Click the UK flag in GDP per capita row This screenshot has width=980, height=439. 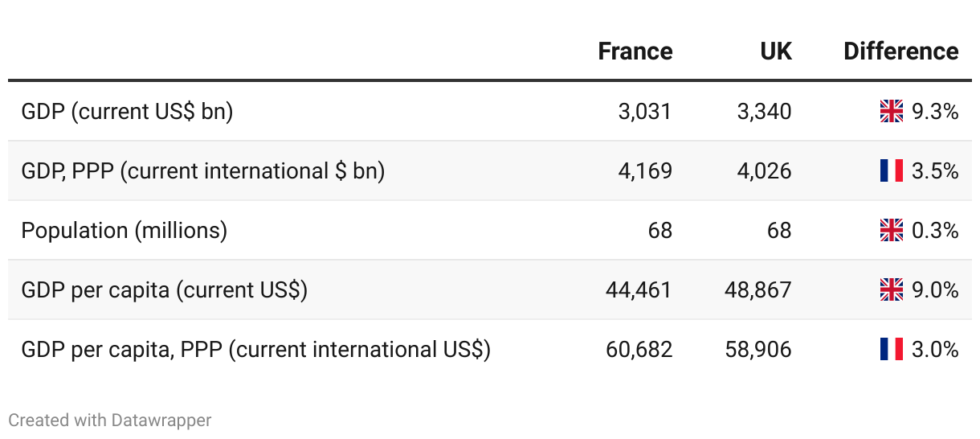click(892, 289)
